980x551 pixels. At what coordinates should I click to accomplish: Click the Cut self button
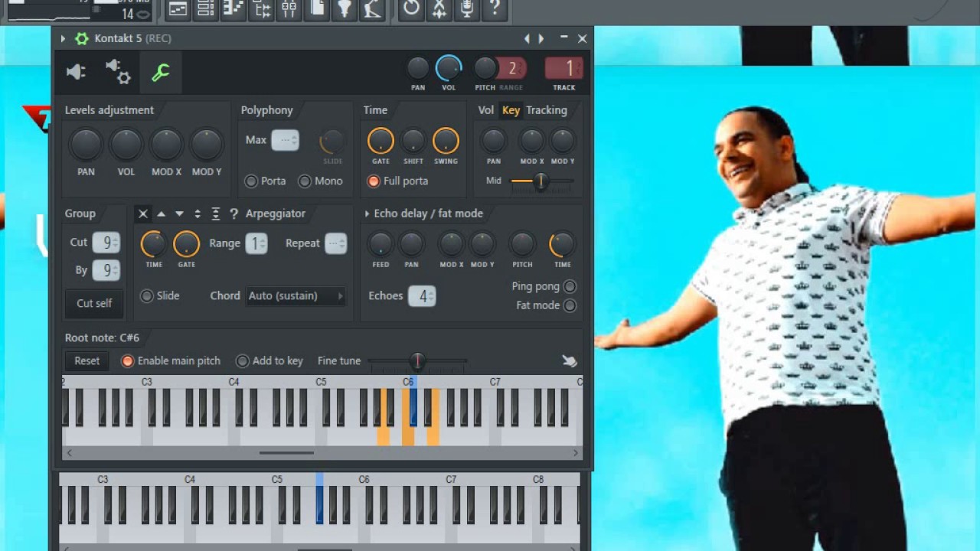pyautogui.click(x=94, y=303)
